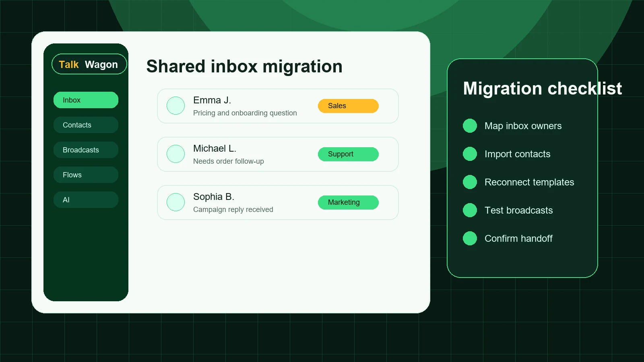Image resolution: width=644 pixels, height=362 pixels.
Task: Select 'Pricing and onboarding question' preview
Action: [245, 113]
